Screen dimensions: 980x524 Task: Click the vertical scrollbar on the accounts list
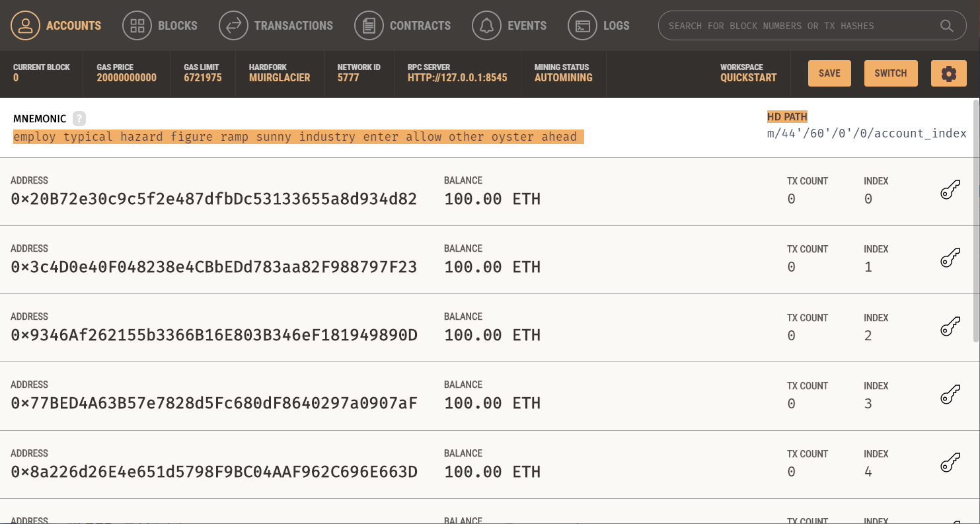click(976, 221)
